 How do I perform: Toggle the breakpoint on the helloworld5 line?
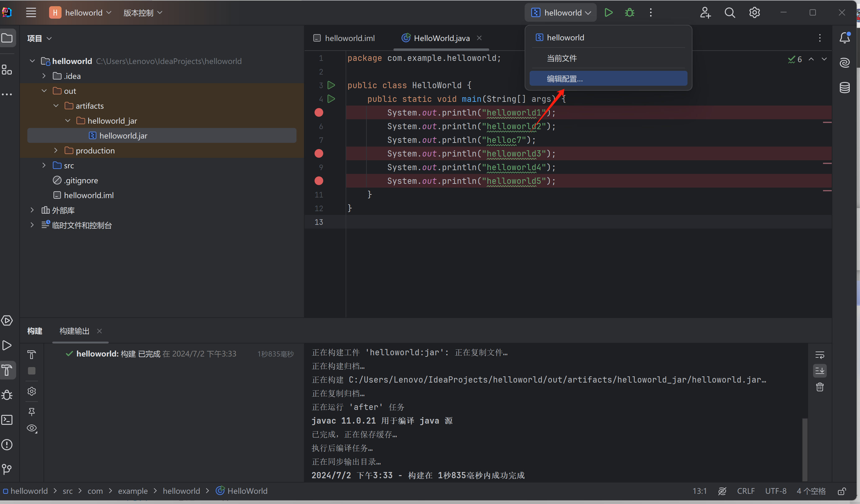(x=319, y=181)
